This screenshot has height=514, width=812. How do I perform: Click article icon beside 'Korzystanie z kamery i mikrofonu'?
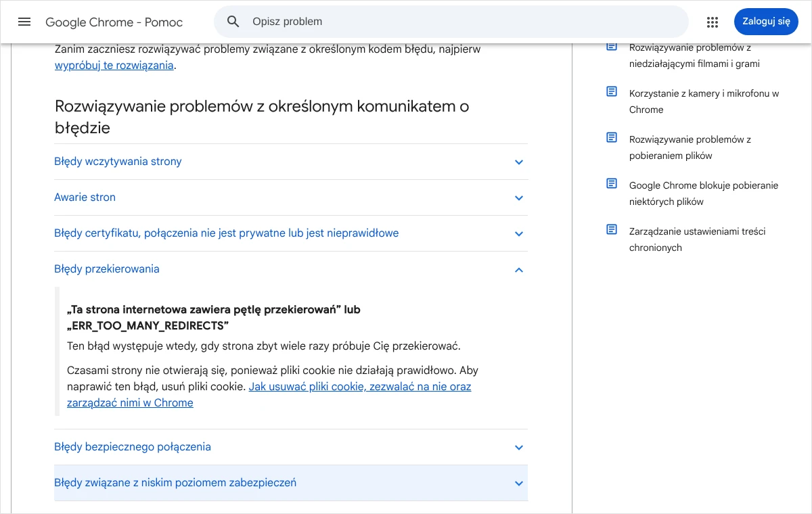click(x=612, y=92)
